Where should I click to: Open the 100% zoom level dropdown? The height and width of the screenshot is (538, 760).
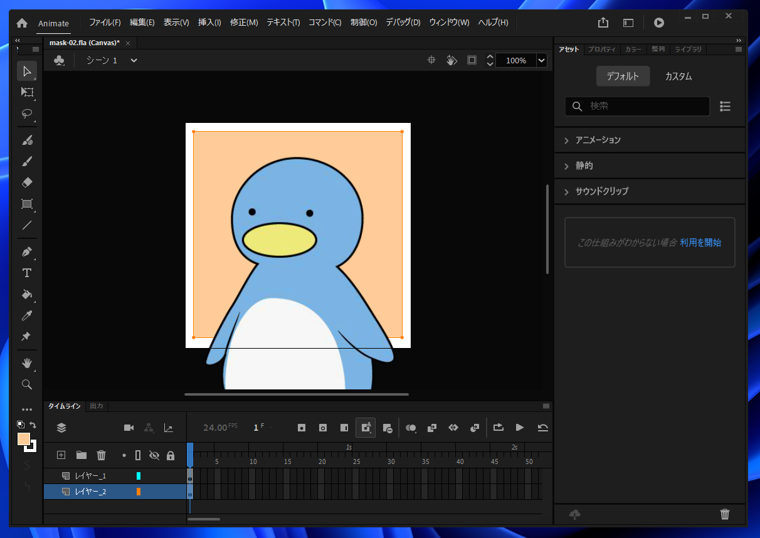tap(541, 61)
